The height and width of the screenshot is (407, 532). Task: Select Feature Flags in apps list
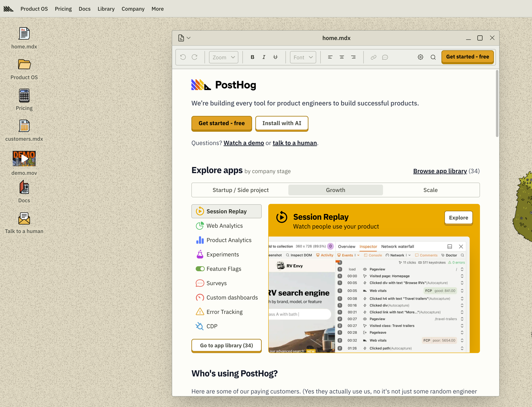coord(224,269)
